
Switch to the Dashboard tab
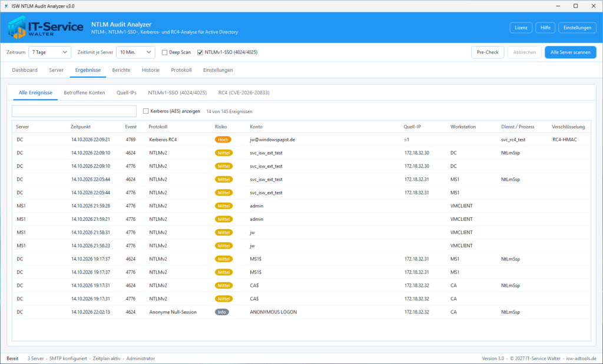[25, 70]
